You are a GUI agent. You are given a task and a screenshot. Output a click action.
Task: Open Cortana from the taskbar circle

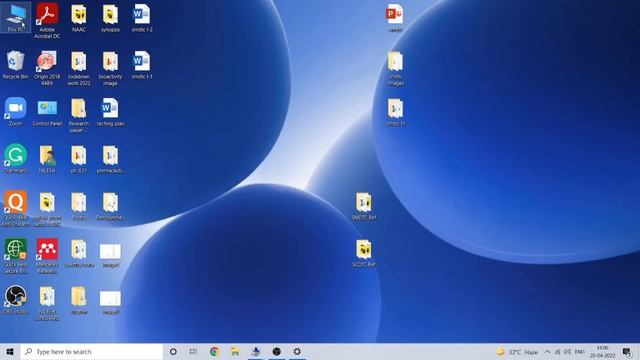click(173, 351)
